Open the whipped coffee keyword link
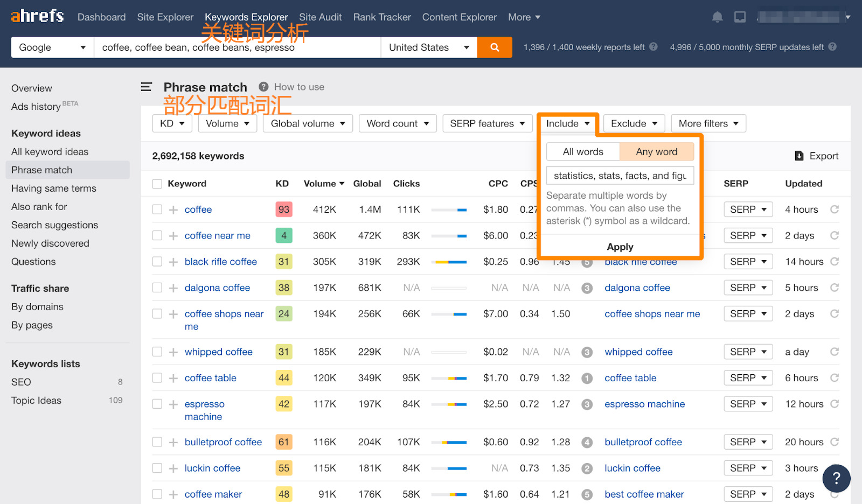862x504 pixels. [x=218, y=352]
